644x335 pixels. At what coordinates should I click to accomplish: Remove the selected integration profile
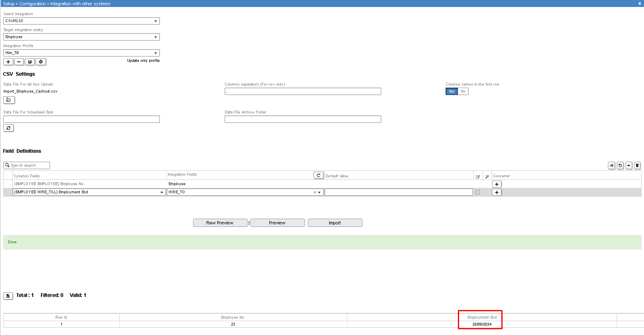click(19, 62)
